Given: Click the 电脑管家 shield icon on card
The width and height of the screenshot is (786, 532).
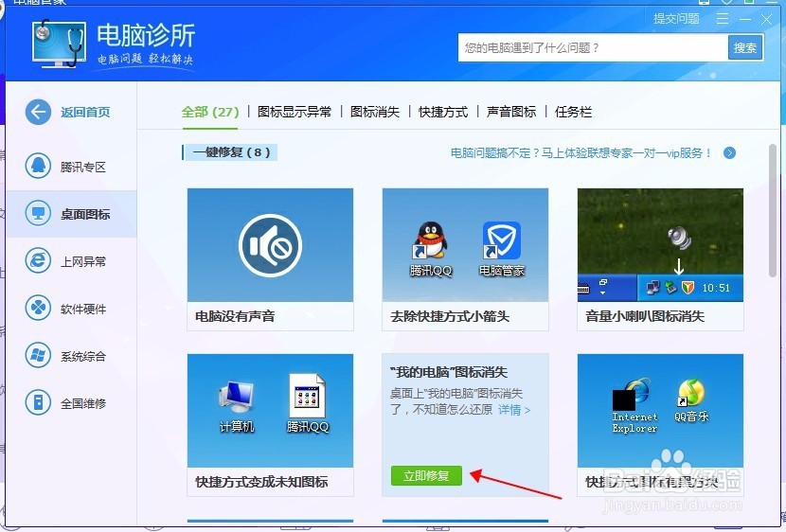Looking at the screenshot, I should 501,240.
